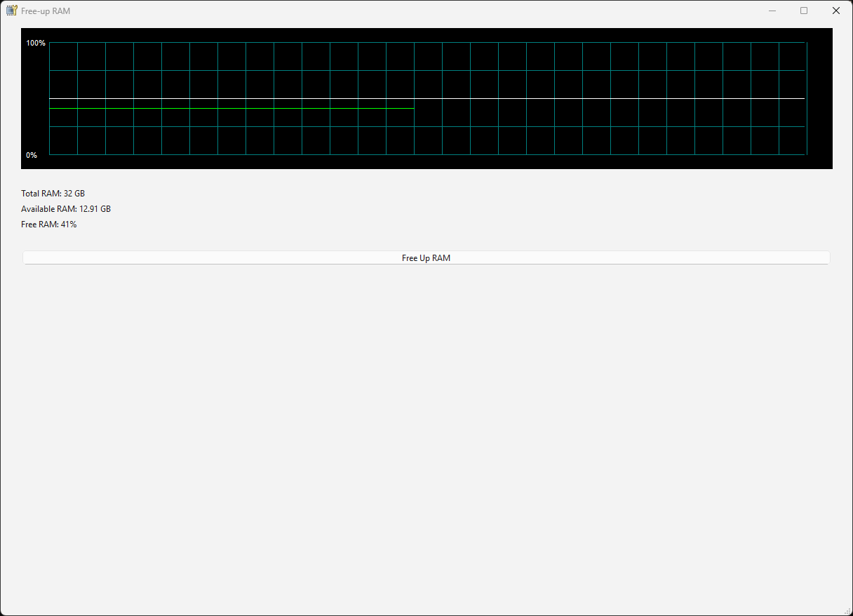Minimize the Free-up RAM window
The height and width of the screenshot is (616, 853).
click(x=772, y=11)
